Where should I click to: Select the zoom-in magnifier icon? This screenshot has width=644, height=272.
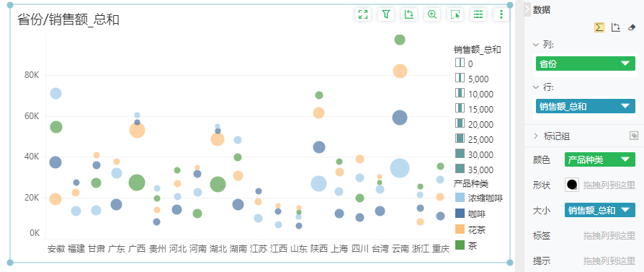click(x=431, y=14)
